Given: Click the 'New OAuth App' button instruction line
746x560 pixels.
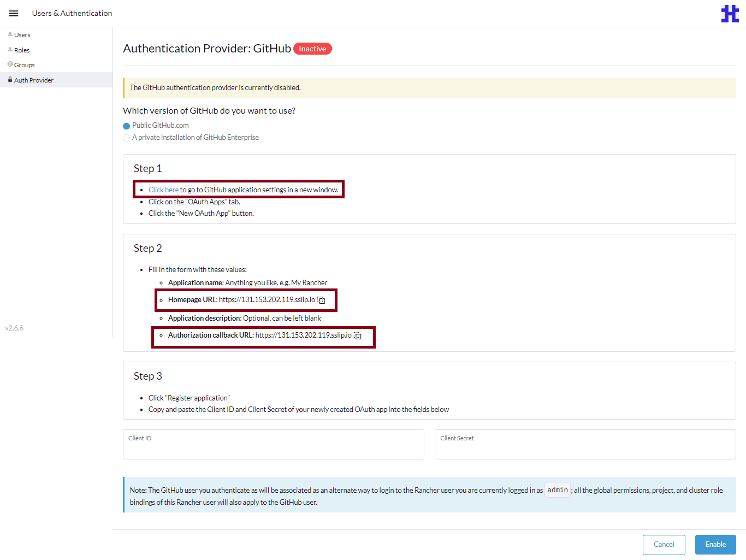Looking at the screenshot, I should [201, 214].
